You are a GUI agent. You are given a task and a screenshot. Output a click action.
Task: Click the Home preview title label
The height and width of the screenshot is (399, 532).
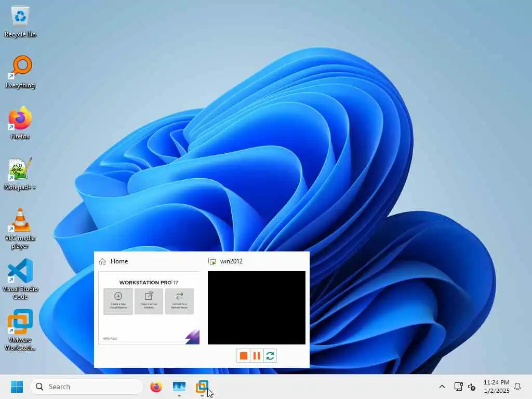(x=119, y=261)
